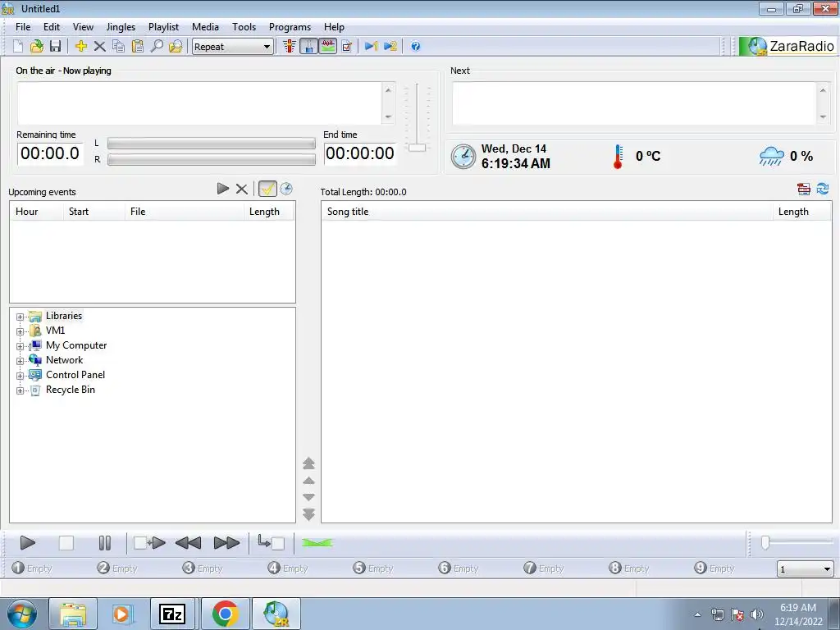Click the Song title column header

pos(546,212)
